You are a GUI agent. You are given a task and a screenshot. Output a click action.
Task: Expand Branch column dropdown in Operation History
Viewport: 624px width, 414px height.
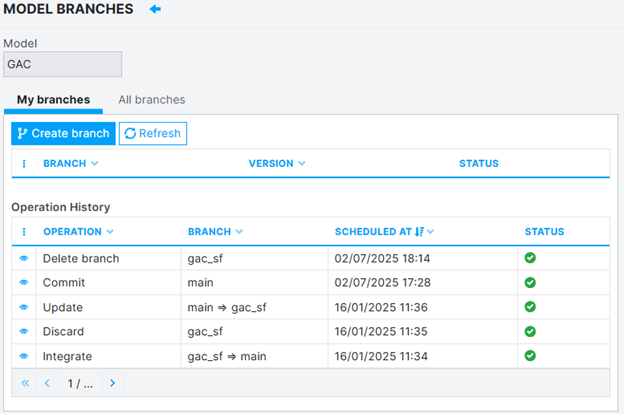(239, 232)
